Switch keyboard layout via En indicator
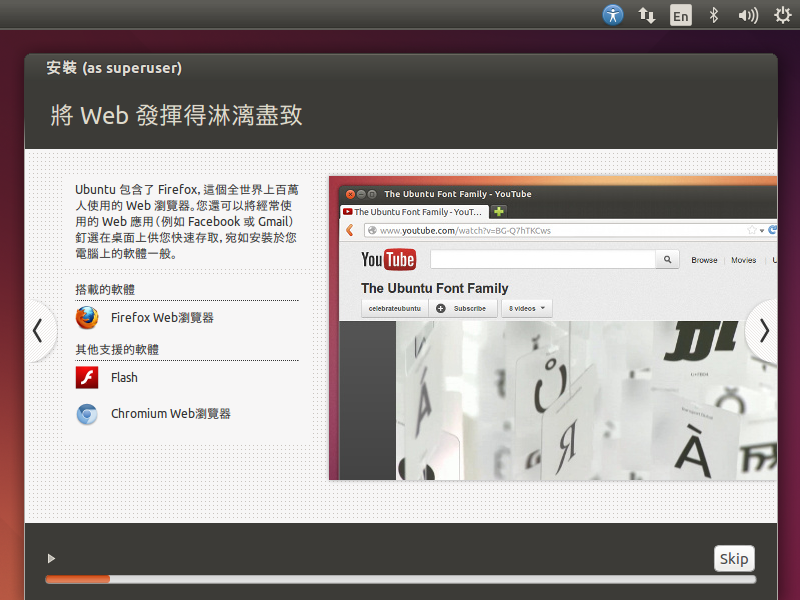800x600 pixels. click(680, 15)
